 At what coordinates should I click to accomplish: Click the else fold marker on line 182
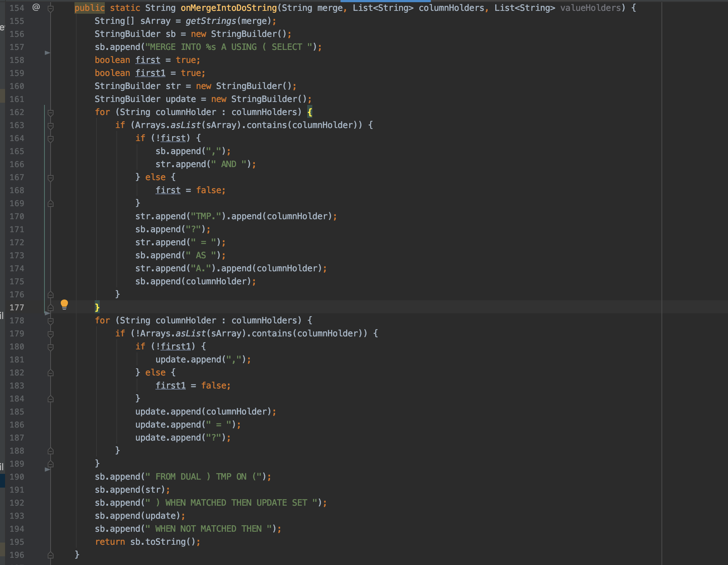51,373
